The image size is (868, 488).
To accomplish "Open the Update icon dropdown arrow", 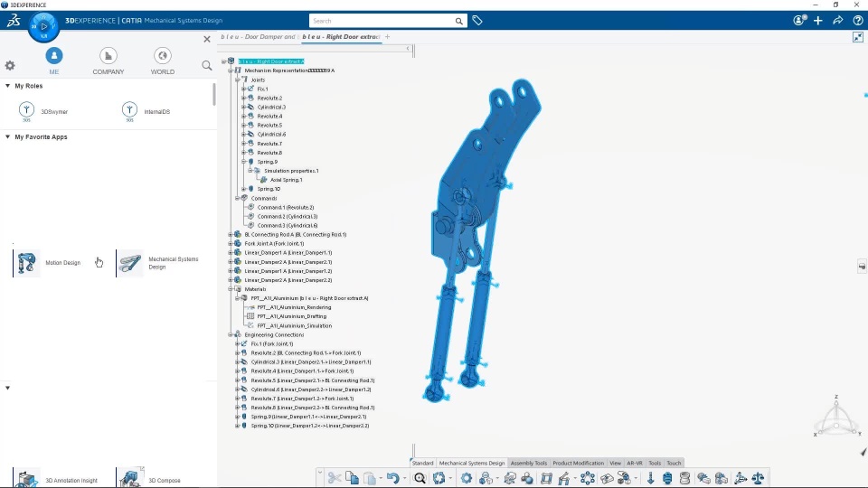I will (x=450, y=479).
